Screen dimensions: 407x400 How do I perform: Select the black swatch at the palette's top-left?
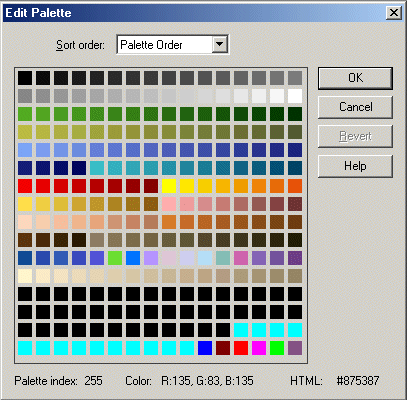pyautogui.click(x=25, y=78)
